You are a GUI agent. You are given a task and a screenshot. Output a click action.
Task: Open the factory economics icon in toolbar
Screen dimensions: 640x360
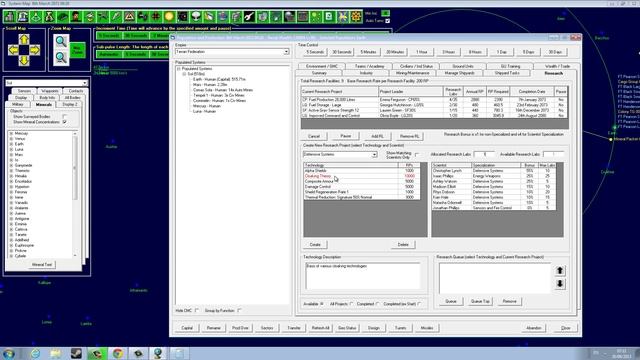(x=10, y=17)
